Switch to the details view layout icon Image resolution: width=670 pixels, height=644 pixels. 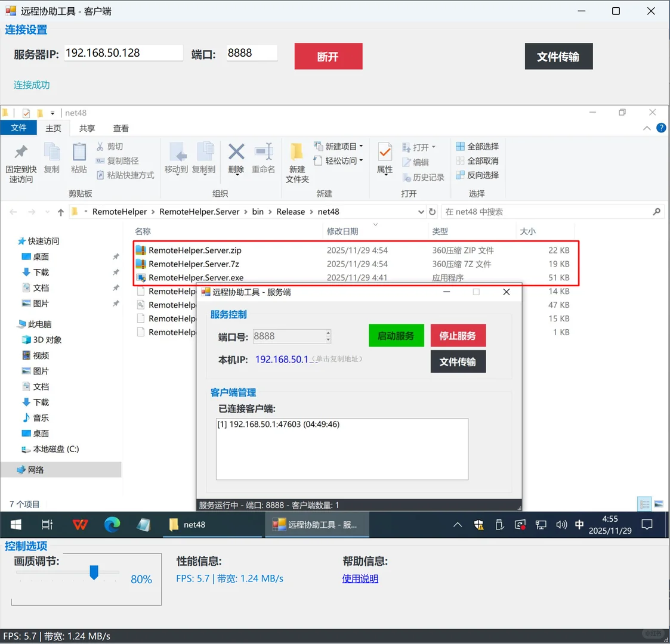644,504
